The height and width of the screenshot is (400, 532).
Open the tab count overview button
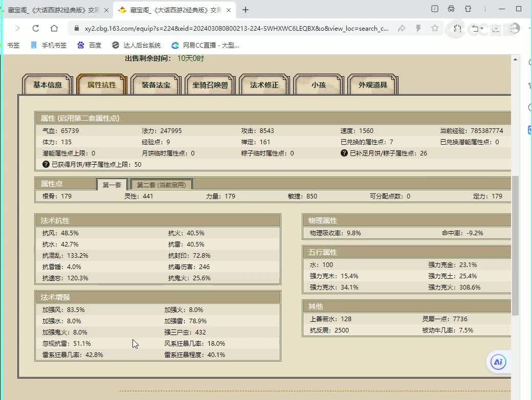tap(435, 9)
